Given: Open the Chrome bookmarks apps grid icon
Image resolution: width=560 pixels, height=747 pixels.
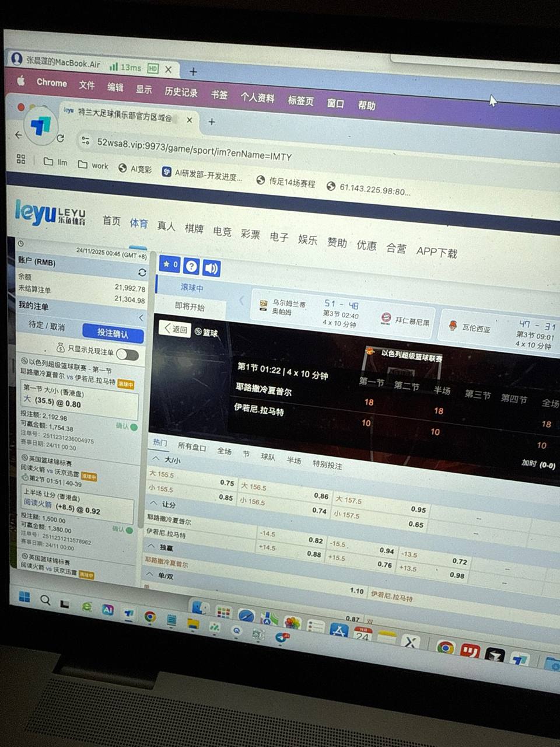Looking at the screenshot, I should (x=21, y=159).
